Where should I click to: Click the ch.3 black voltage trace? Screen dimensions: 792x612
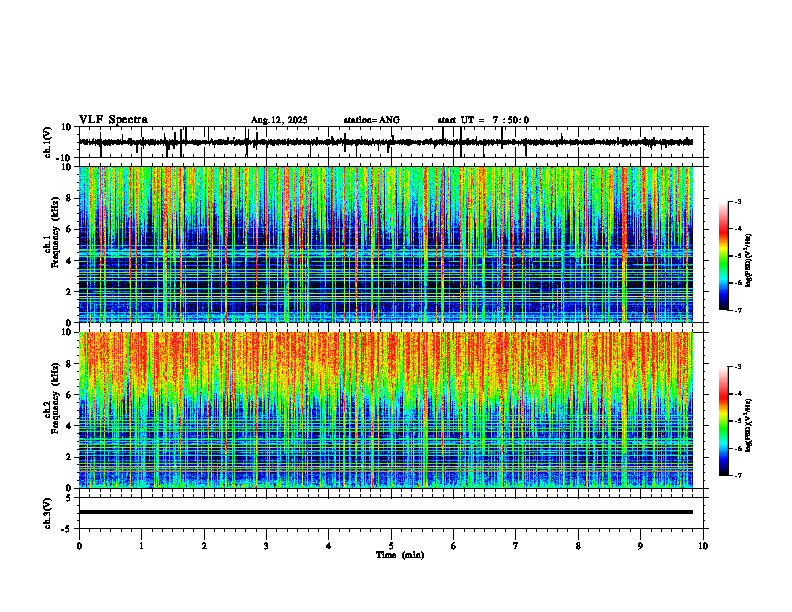[x=386, y=512]
